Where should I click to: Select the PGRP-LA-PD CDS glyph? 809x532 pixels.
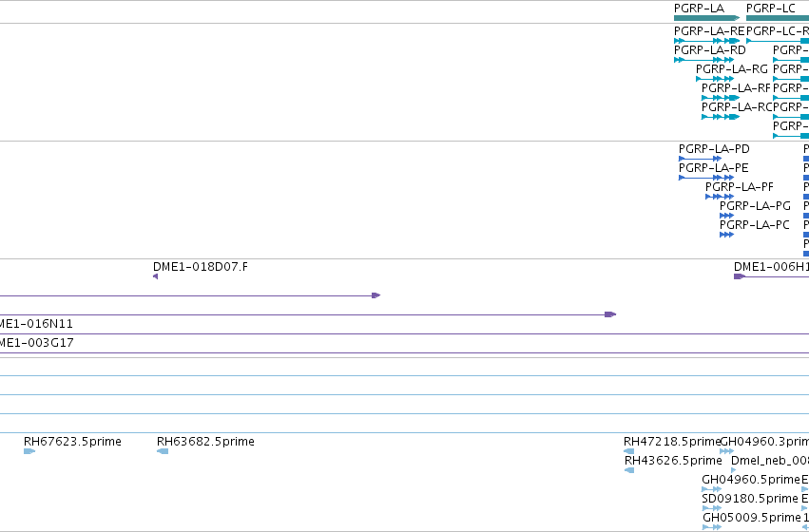(x=700, y=159)
